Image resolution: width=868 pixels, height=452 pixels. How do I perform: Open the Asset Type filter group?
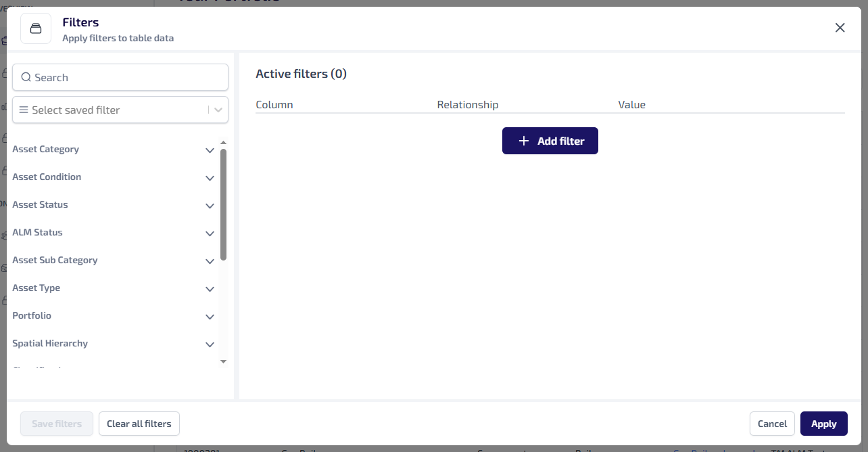click(210, 289)
